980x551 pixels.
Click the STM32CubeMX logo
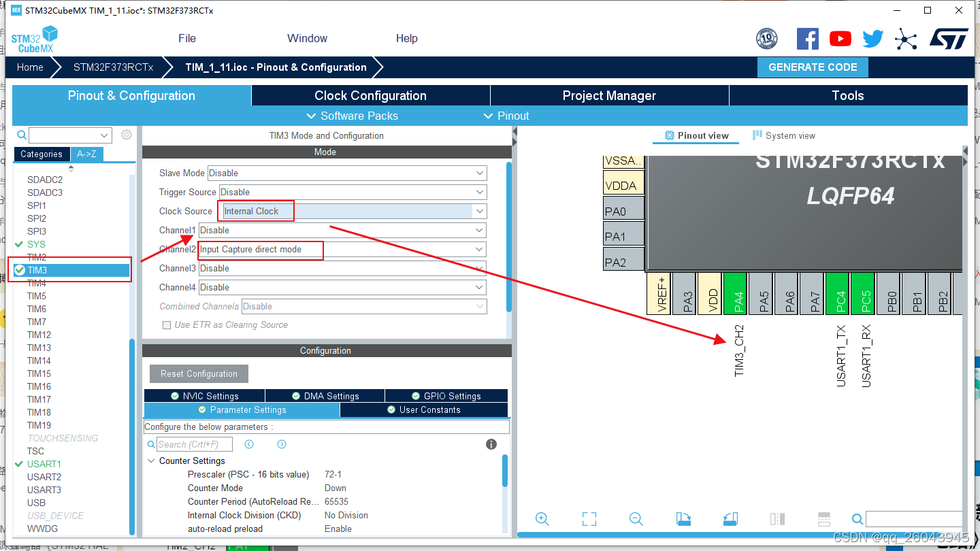[34, 39]
